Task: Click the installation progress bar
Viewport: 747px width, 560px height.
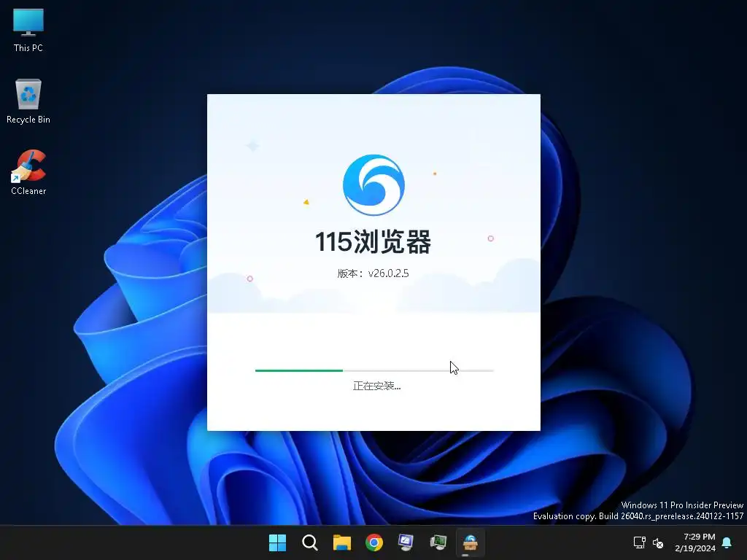Action: pos(374,370)
